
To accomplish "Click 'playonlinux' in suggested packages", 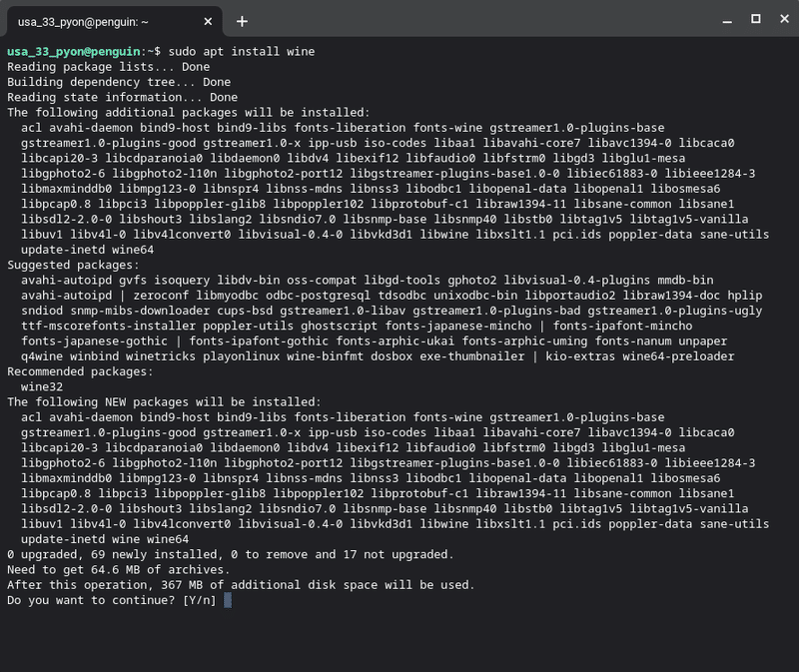I will [242, 356].
